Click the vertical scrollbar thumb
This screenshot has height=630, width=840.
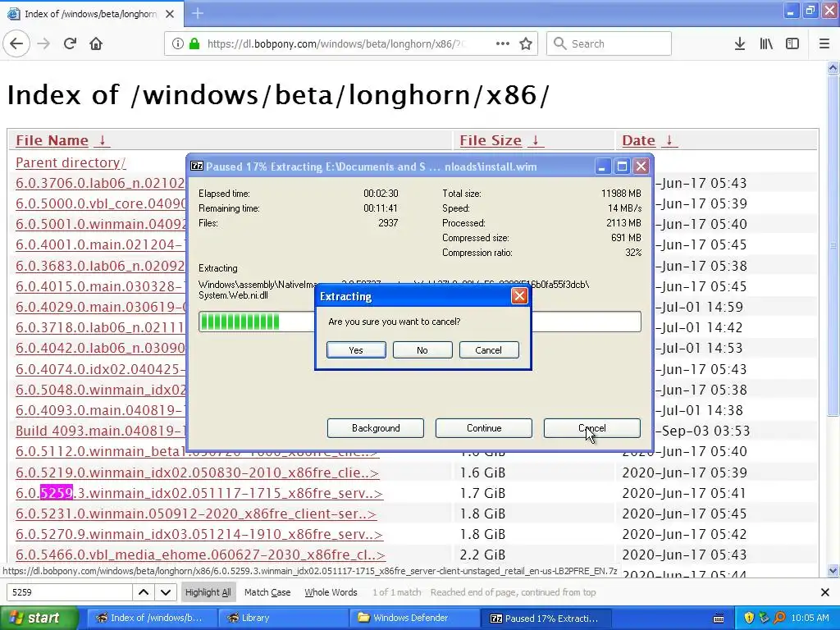click(x=833, y=245)
